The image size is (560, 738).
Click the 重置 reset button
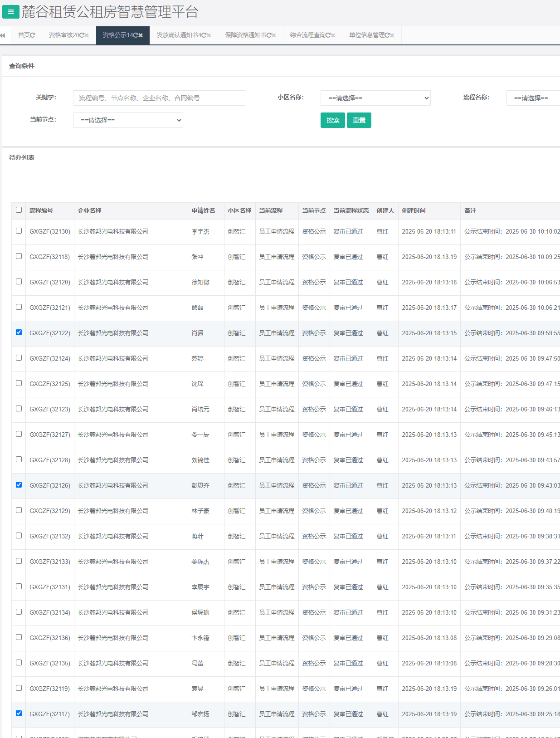coord(359,120)
